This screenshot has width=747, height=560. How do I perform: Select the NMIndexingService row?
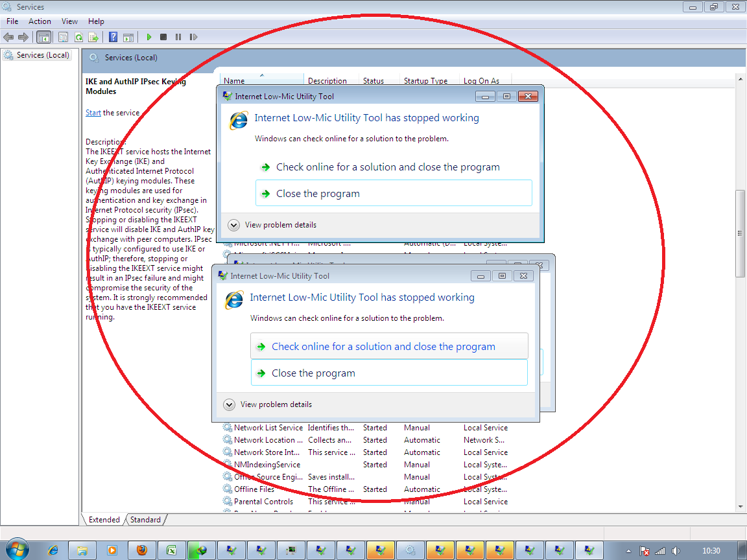click(x=366, y=465)
